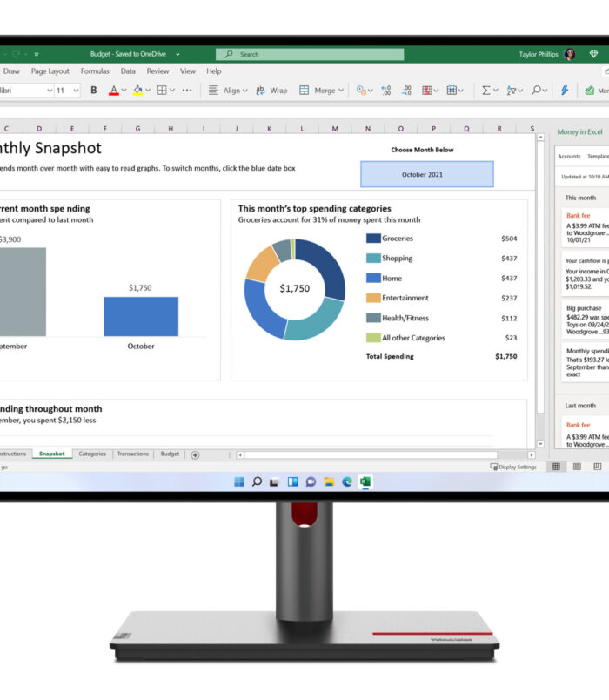This screenshot has height=700, width=609.
Task: Click the vertical scrollbar up arrow
Action: point(541,138)
